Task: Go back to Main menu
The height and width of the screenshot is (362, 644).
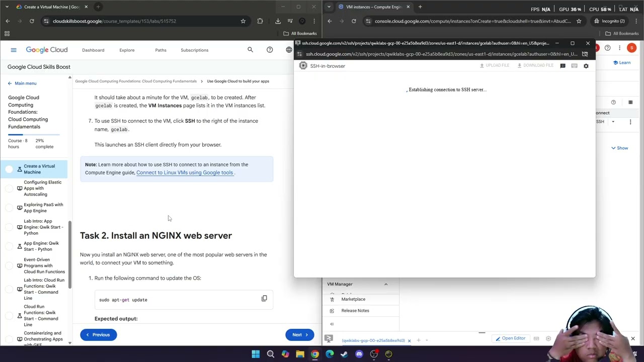Action: coord(22,83)
